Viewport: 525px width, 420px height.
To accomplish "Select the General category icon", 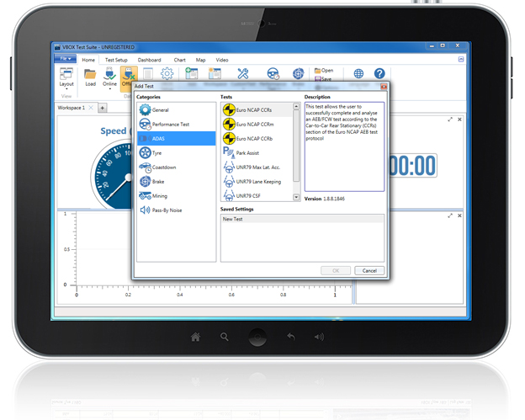I will 145,109.
